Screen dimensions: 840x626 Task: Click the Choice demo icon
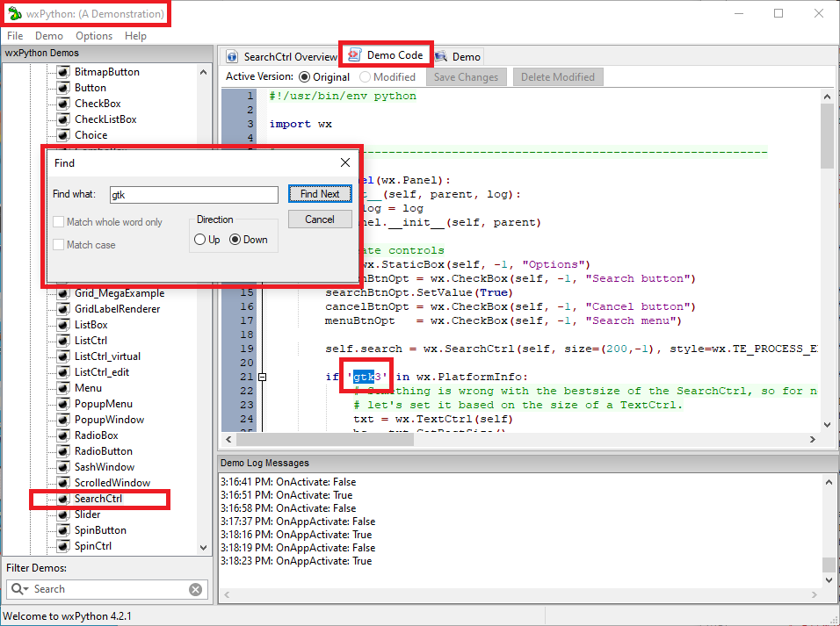pyautogui.click(x=63, y=135)
